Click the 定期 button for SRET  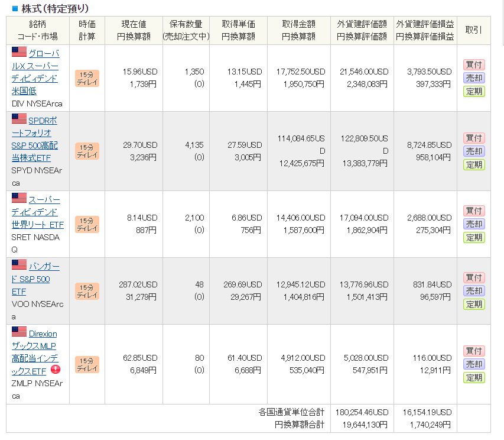pos(474,238)
